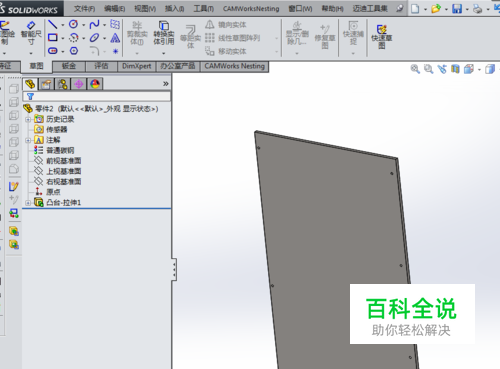Switch to the FeatureManager design tree tab
Viewport: 500px width, 369px height.
pos(30,84)
